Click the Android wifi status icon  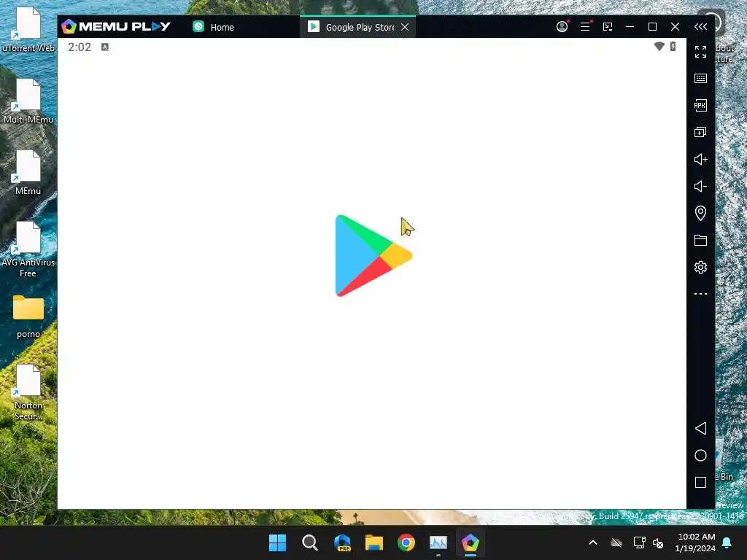point(659,46)
